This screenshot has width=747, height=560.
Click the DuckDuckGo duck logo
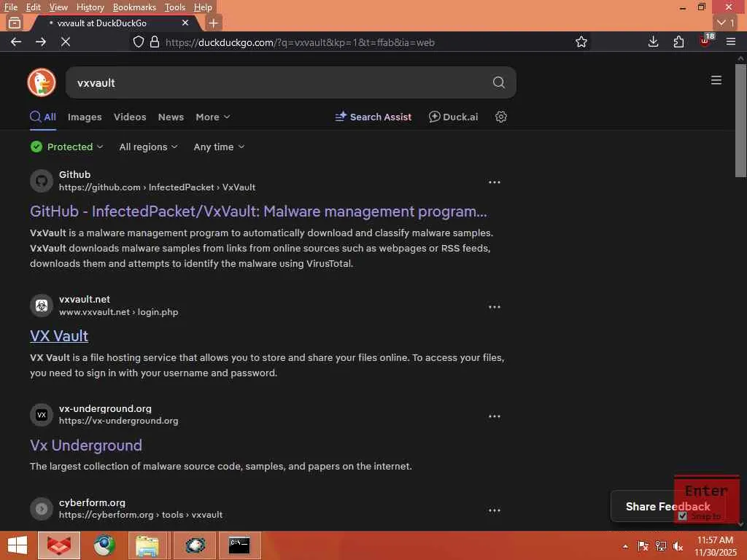tap(42, 82)
